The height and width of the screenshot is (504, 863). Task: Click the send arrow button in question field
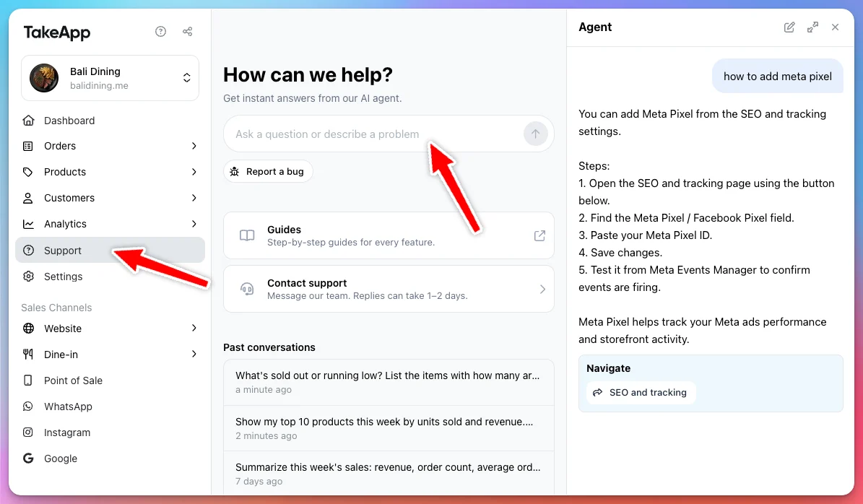tap(536, 134)
